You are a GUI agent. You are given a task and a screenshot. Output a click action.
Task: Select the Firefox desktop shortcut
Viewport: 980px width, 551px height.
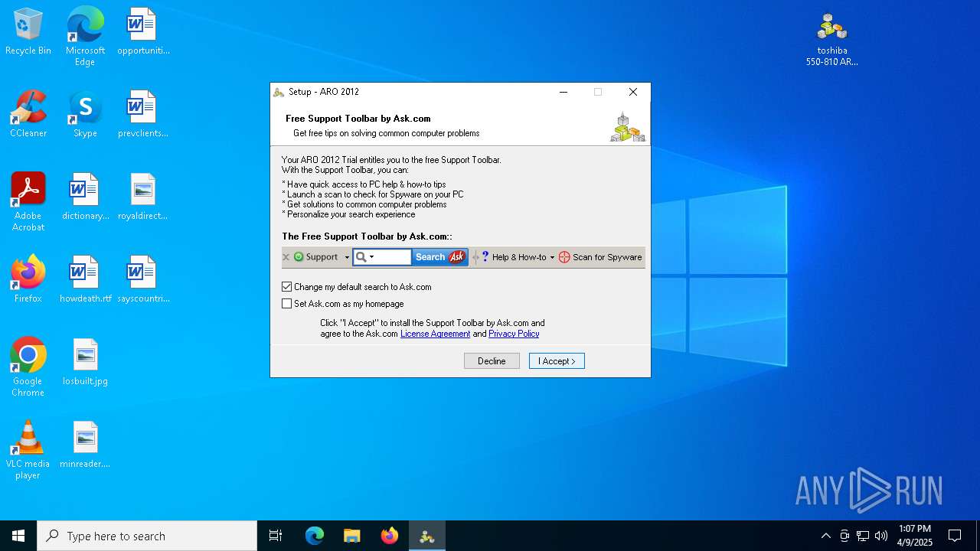click(28, 280)
